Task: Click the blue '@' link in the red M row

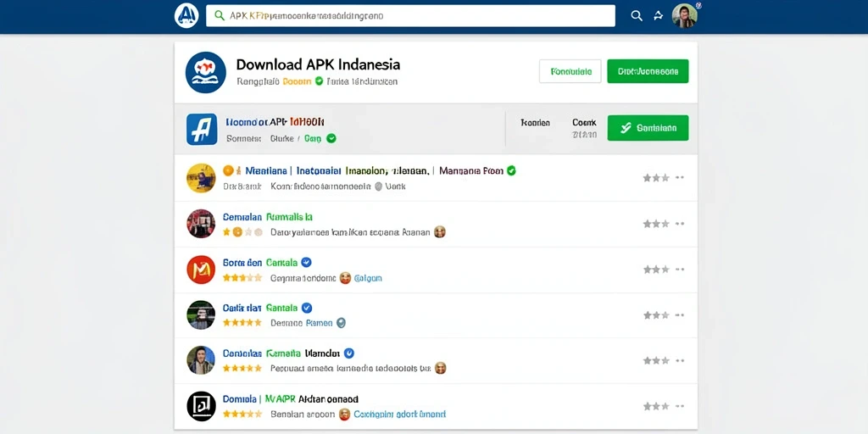Action: pyautogui.click(x=368, y=278)
